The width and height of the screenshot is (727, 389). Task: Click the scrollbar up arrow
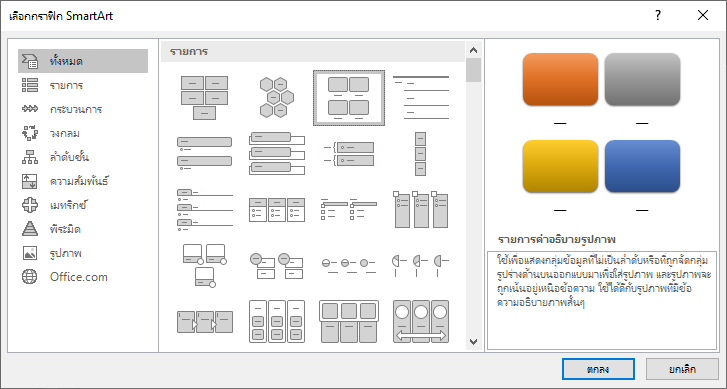(x=473, y=50)
